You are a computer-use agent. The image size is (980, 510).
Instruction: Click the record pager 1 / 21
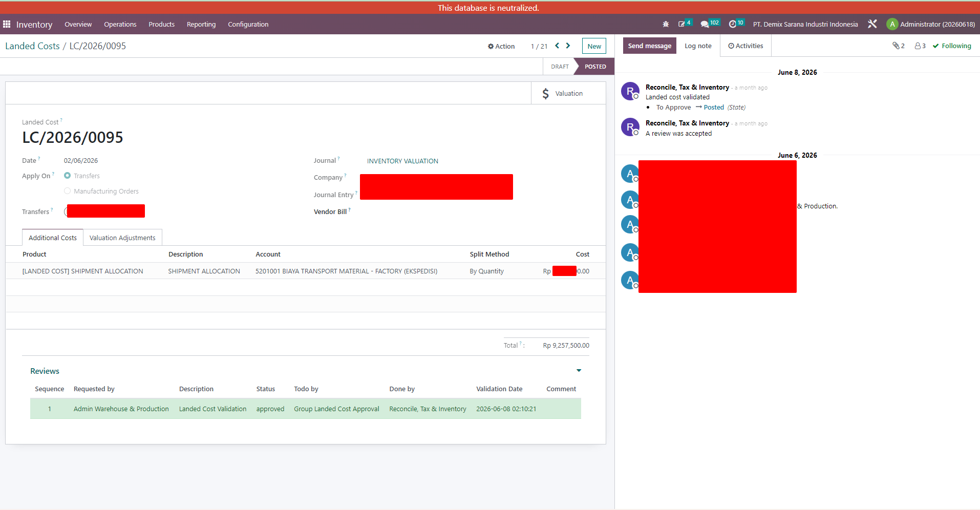click(x=539, y=46)
